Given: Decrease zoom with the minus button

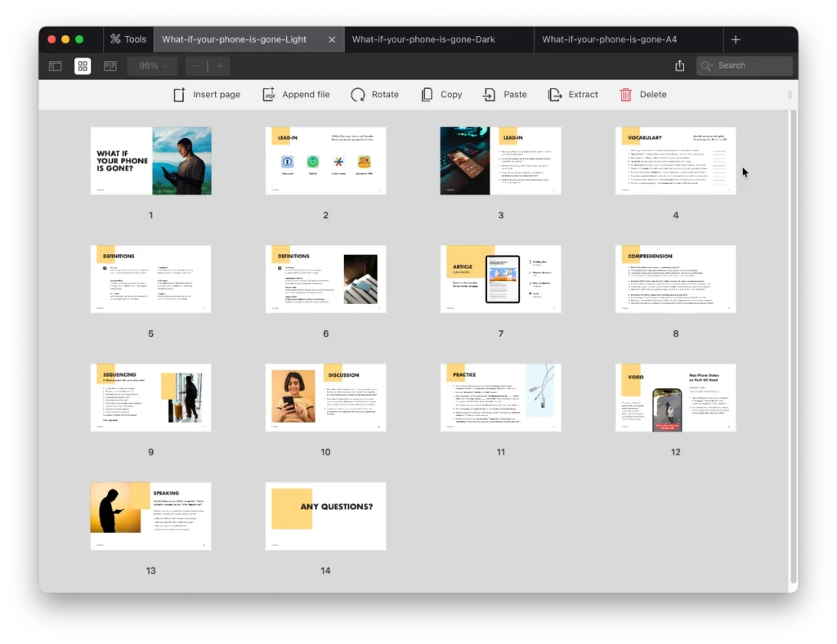Looking at the screenshot, I should tap(197, 66).
